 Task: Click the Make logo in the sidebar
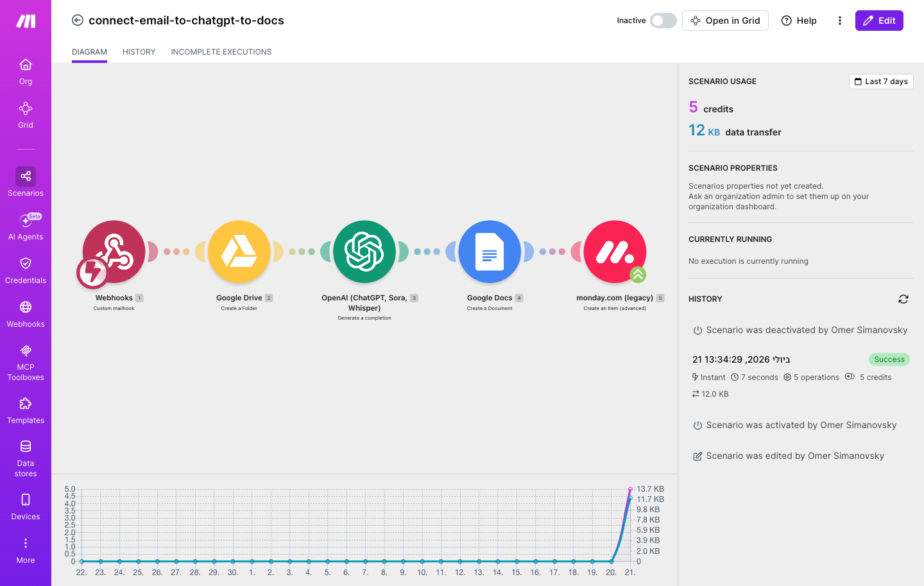point(26,21)
